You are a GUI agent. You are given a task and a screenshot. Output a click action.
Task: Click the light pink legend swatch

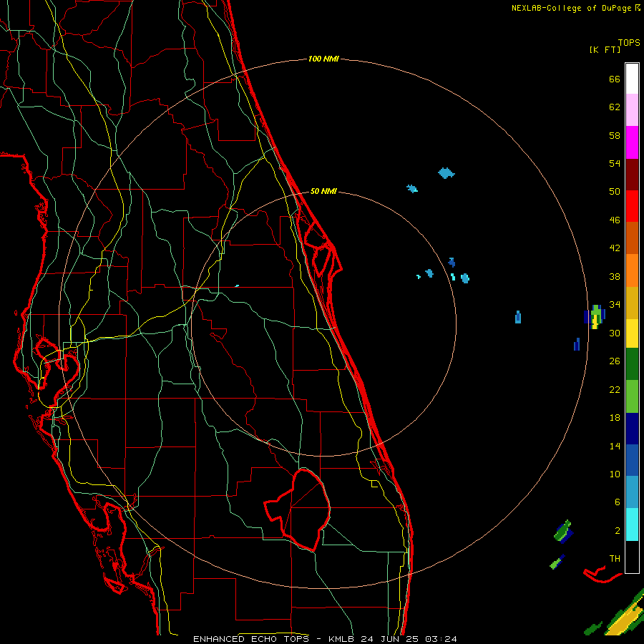click(632, 110)
